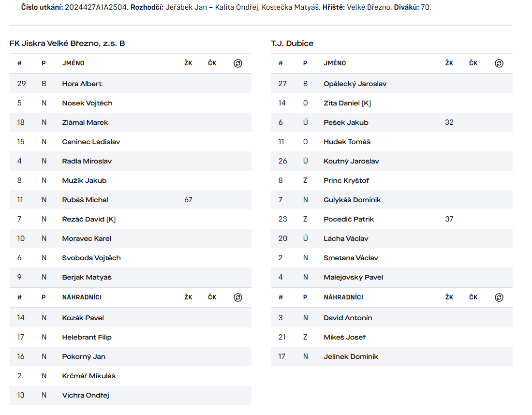This screenshot has height=415, width=532.
Task: Open substitute Mikeš Josef
Action: 344,337
